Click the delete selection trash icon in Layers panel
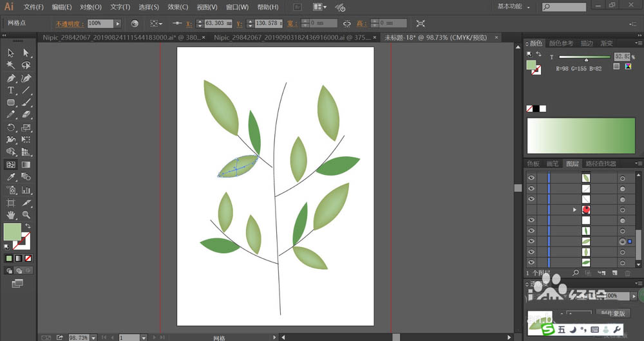 [x=627, y=272]
